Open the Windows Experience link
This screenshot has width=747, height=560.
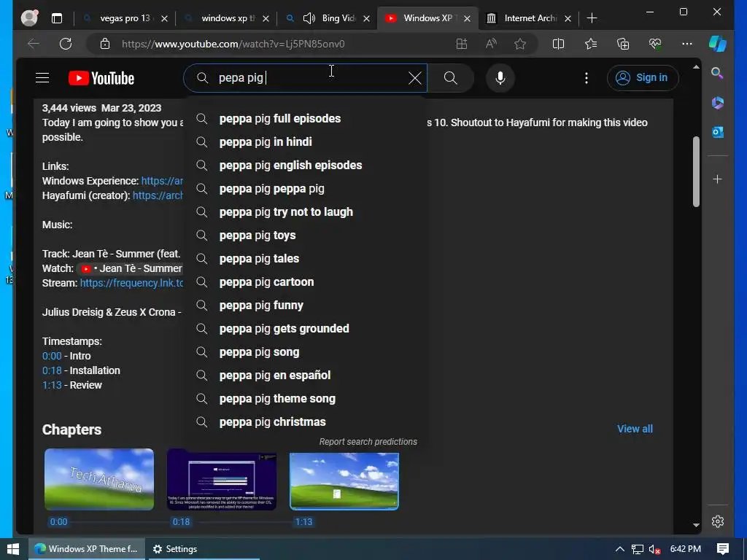tap(162, 181)
